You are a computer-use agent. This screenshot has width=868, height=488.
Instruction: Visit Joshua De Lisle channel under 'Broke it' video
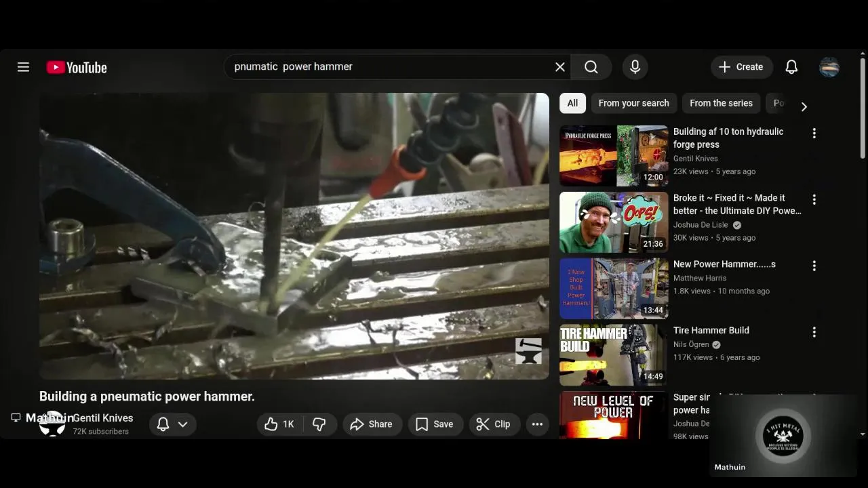(701, 225)
